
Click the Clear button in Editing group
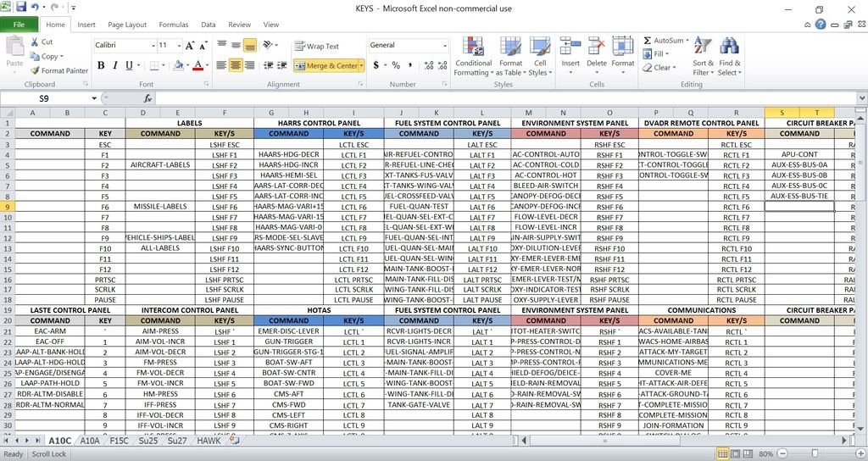pyautogui.click(x=661, y=68)
